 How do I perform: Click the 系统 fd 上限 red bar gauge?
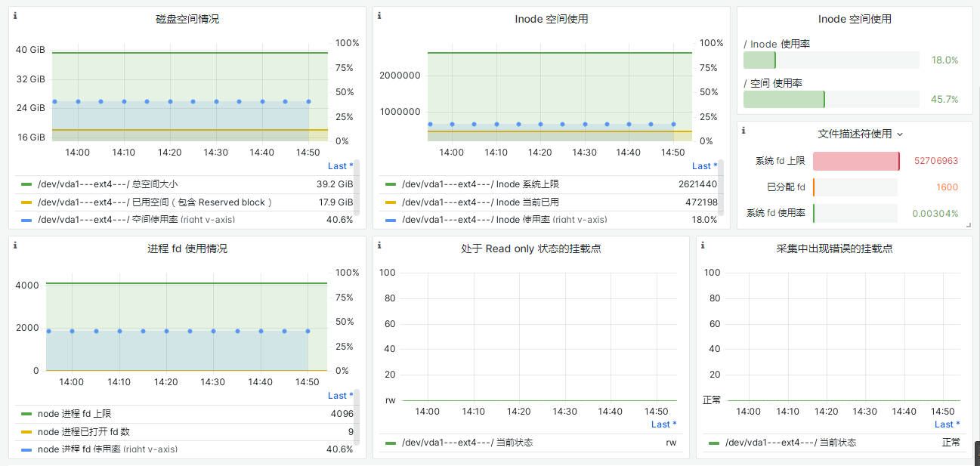click(x=856, y=161)
